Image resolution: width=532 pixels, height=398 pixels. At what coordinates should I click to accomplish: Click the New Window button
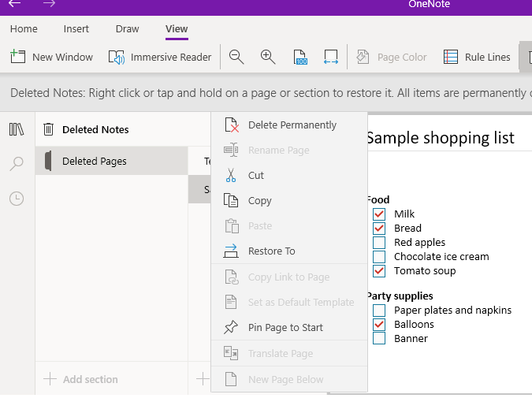tap(52, 57)
